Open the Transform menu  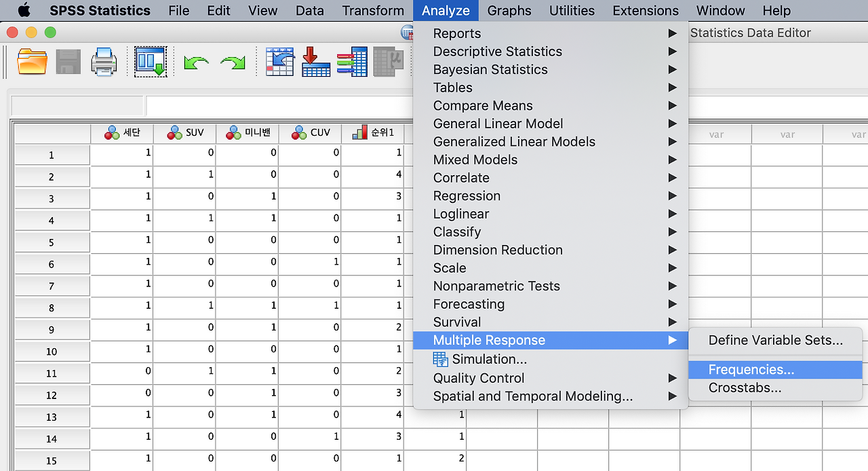373,10
